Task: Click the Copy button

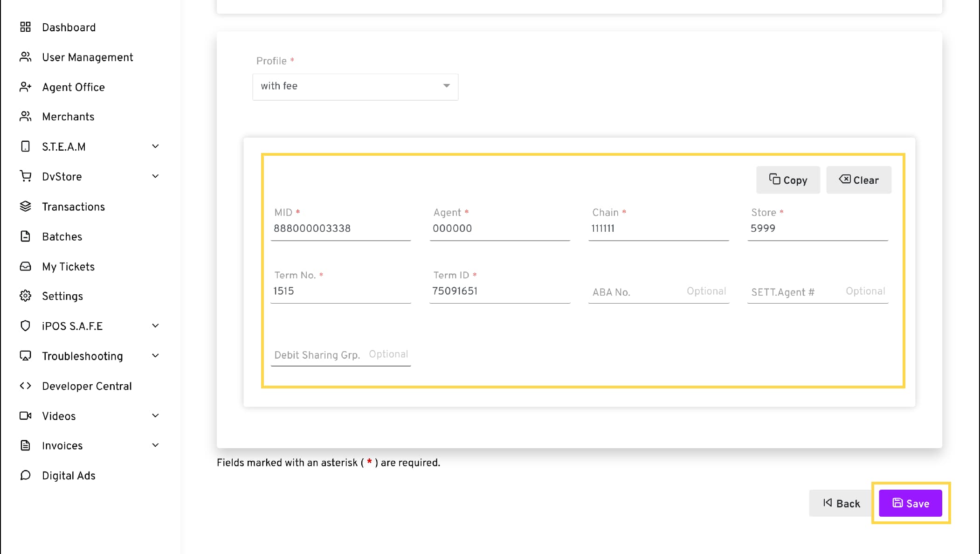Action: pyautogui.click(x=788, y=180)
